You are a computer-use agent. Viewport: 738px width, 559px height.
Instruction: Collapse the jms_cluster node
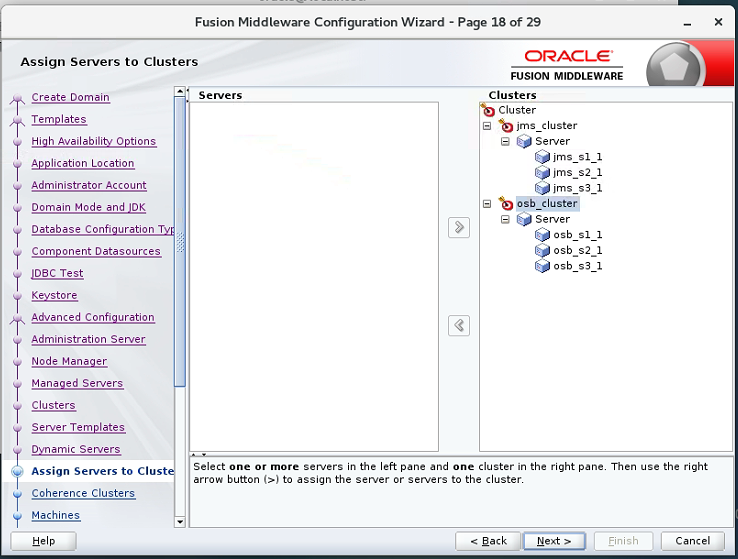pyautogui.click(x=487, y=126)
